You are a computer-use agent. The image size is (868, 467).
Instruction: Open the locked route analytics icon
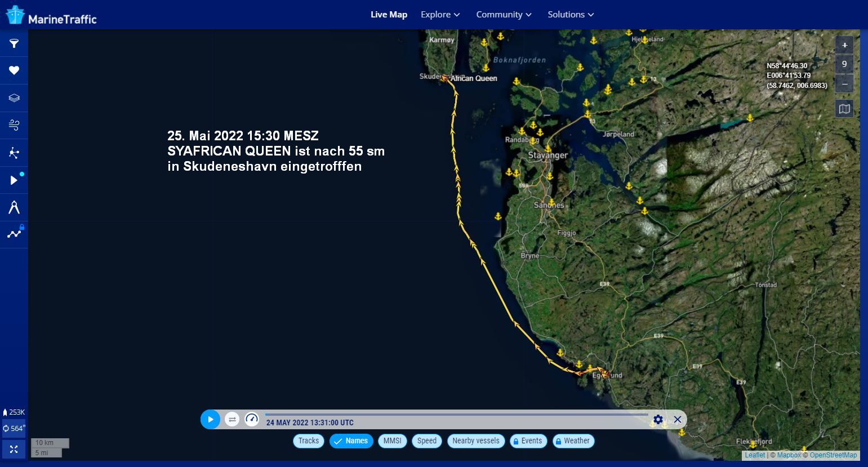(14, 234)
